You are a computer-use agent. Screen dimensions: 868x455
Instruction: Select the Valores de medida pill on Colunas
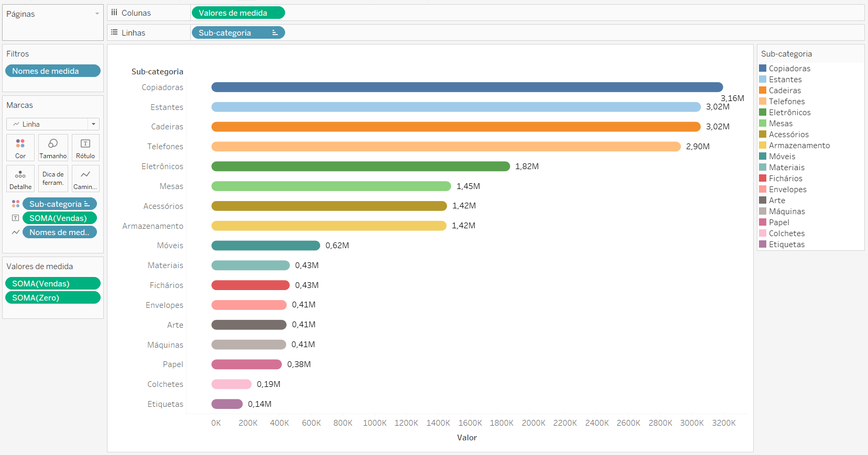[x=238, y=13]
